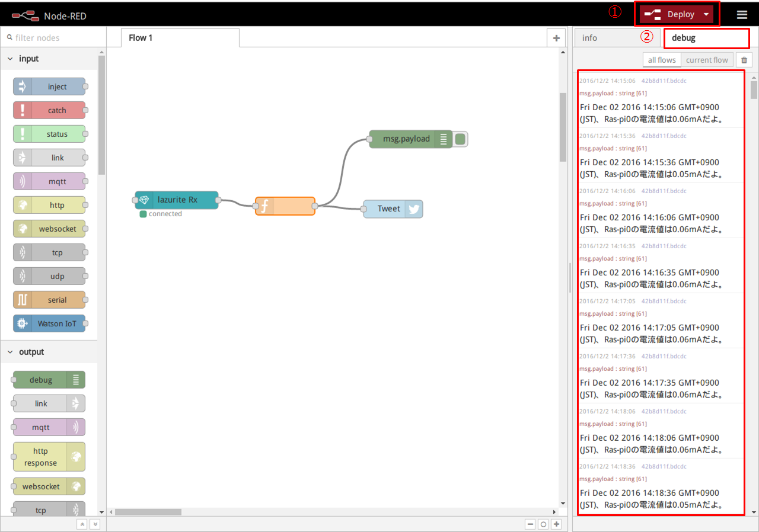Click the 'connected' status under lazurite Rx
The height and width of the screenshot is (532, 759).
click(161, 214)
